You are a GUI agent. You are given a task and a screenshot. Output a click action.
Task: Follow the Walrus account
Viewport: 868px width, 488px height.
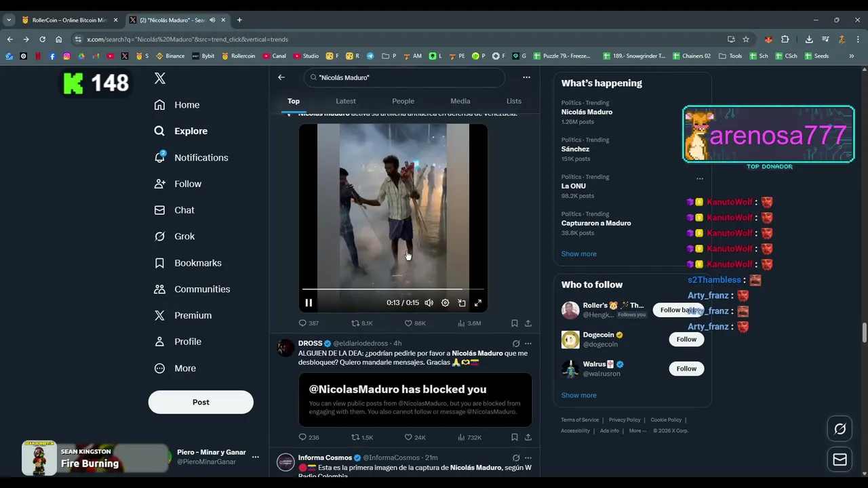[686, 369]
